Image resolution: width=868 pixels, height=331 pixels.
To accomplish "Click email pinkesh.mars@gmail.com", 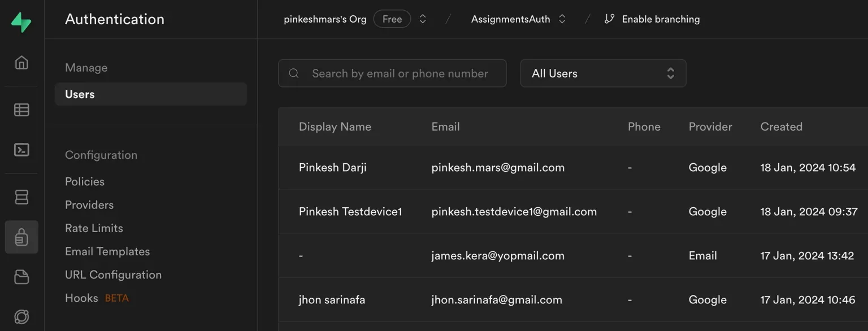I will pos(498,167).
